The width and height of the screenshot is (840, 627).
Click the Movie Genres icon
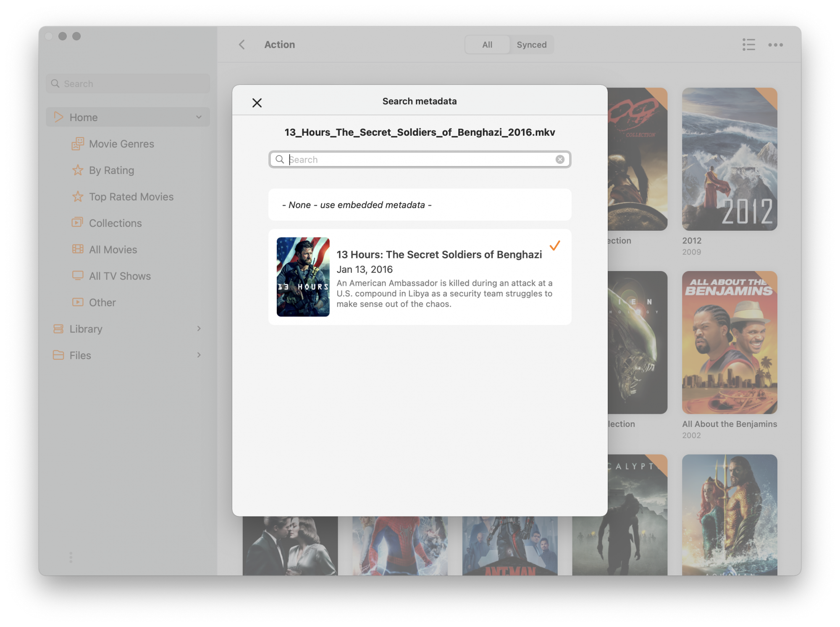click(x=78, y=144)
